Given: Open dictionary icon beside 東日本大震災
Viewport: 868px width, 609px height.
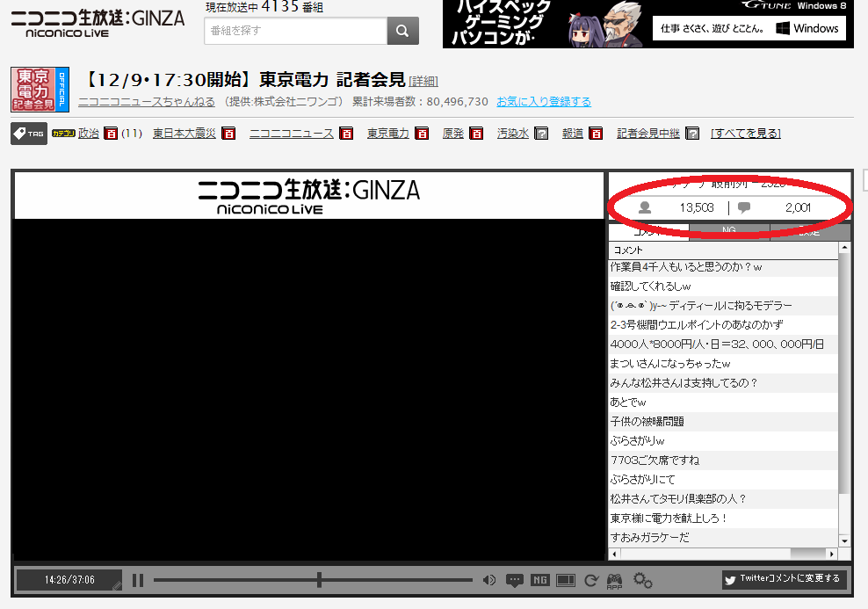Looking at the screenshot, I should click(x=228, y=134).
